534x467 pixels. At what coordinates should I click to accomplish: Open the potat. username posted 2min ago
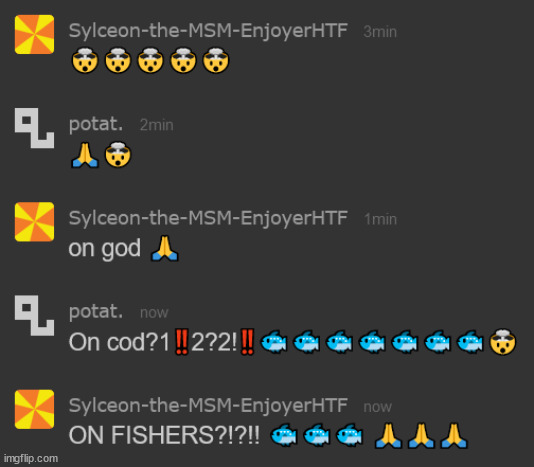pyautogui.click(x=96, y=125)
